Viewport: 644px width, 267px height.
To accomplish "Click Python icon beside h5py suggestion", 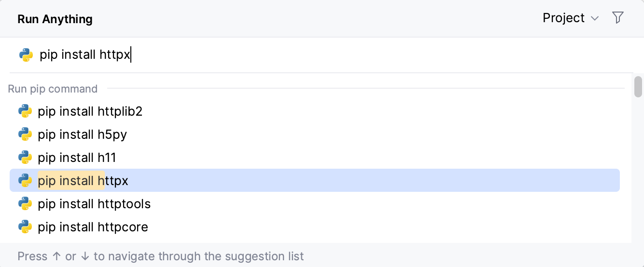I will pyautogui.click(x=25, y=134).
